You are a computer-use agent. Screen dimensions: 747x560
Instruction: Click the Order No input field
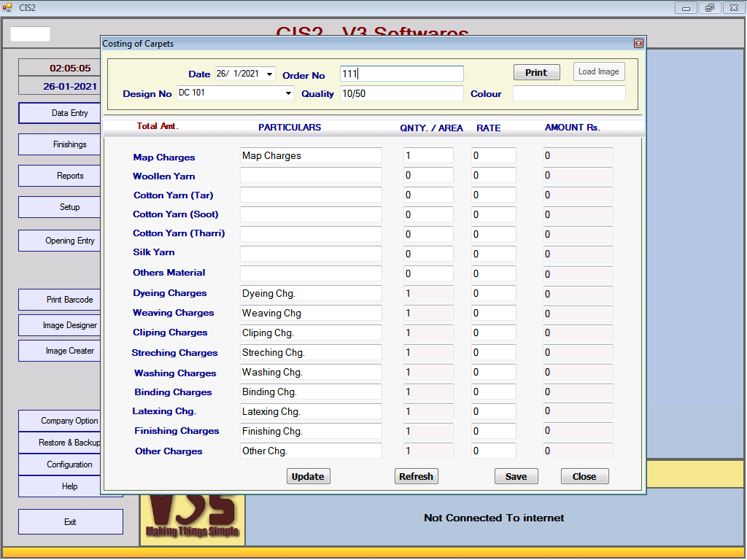coord(401,74)
